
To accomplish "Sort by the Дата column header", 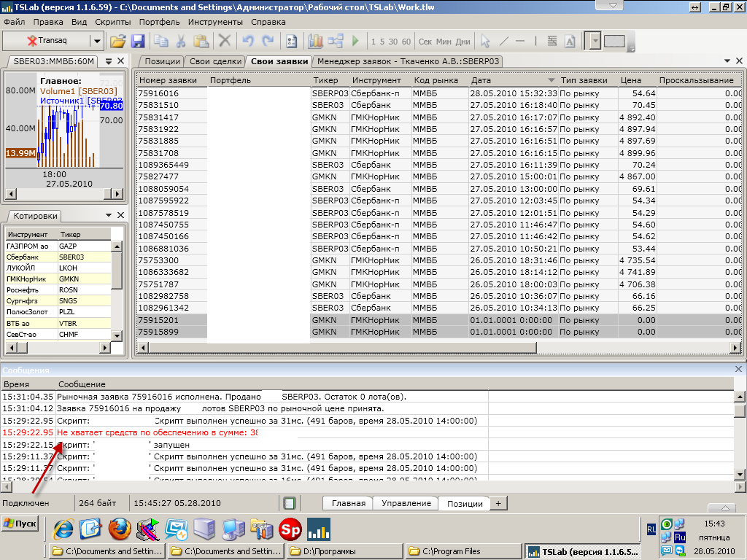I will (x=512, y=80).
